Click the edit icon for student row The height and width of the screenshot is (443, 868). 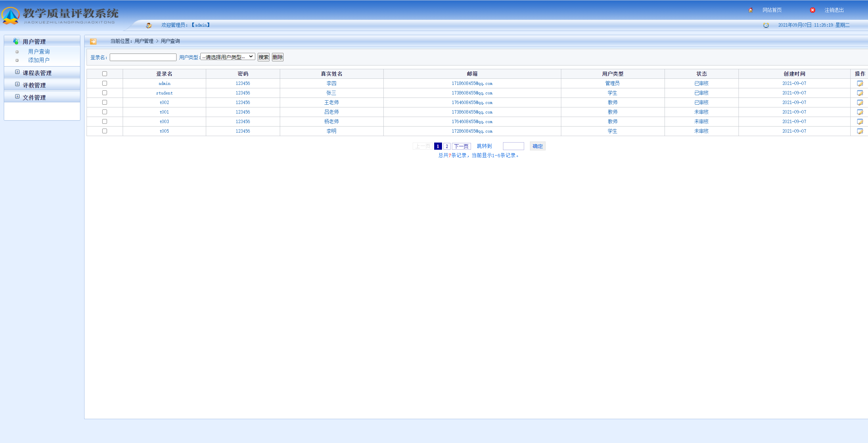[x=860, y=93]
